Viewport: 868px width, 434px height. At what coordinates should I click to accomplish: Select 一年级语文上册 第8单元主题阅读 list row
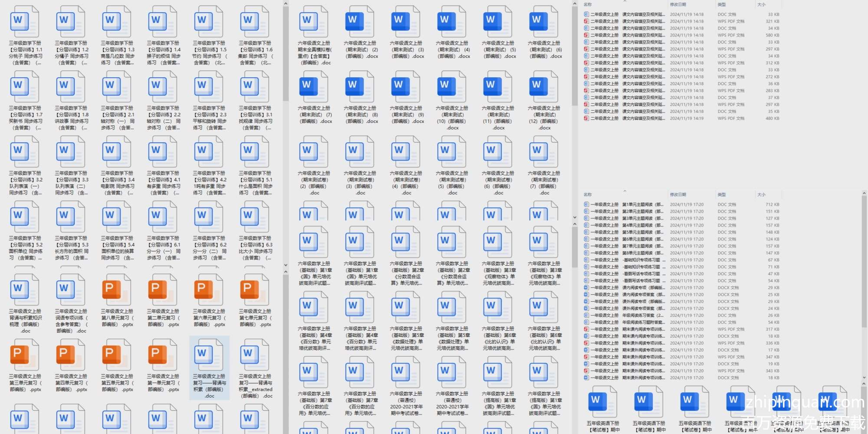625,253
